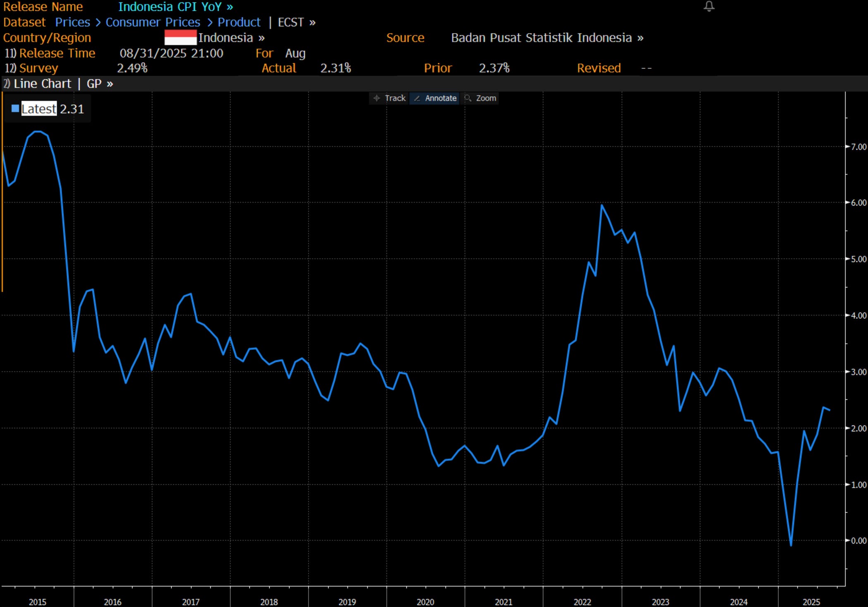Click blue Latest series legend square

tap(15, 109)
